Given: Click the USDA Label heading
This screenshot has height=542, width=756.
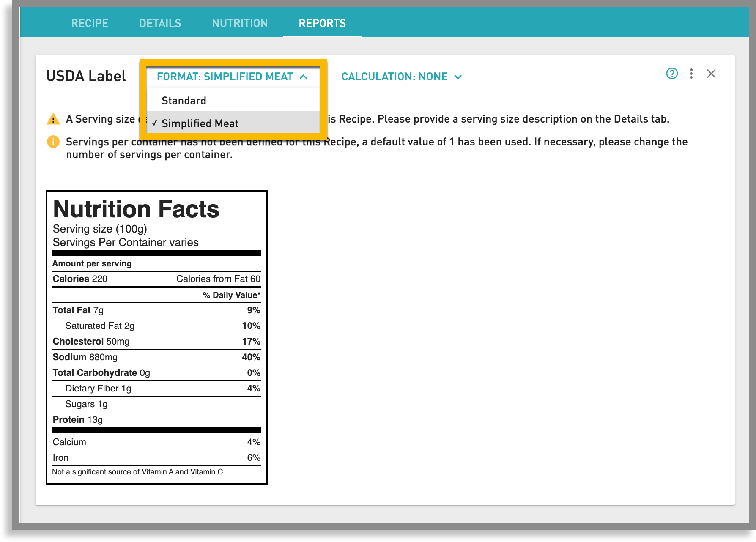Looking at the screenshot, I should [x=86, y=76].
